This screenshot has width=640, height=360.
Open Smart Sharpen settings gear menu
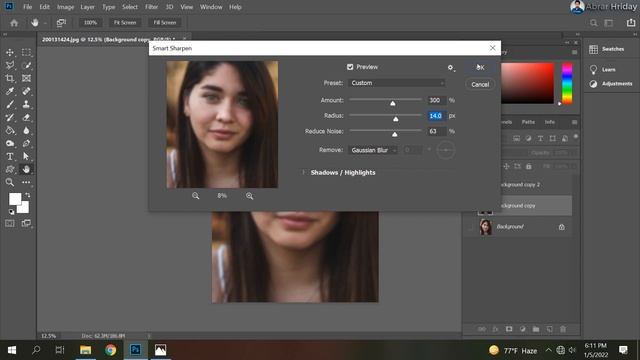[x=451, y=68]
